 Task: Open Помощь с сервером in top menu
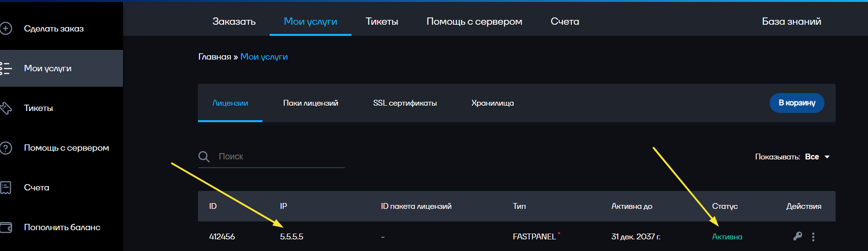[474, 21]
